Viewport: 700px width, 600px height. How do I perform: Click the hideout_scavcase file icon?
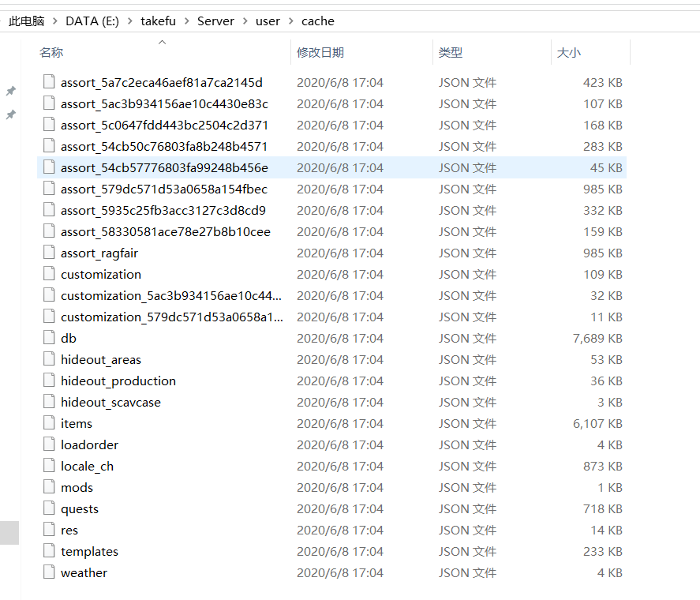point(49,402)
